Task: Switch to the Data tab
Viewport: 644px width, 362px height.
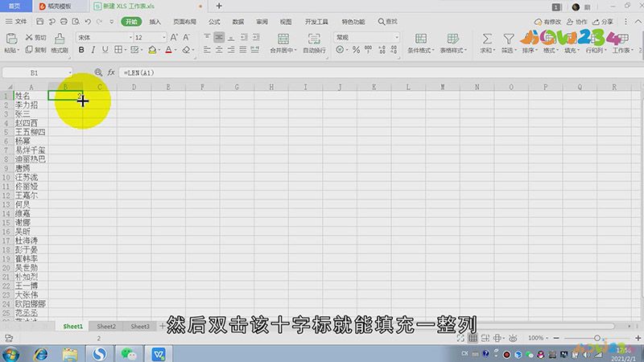Action: [238, 22]
